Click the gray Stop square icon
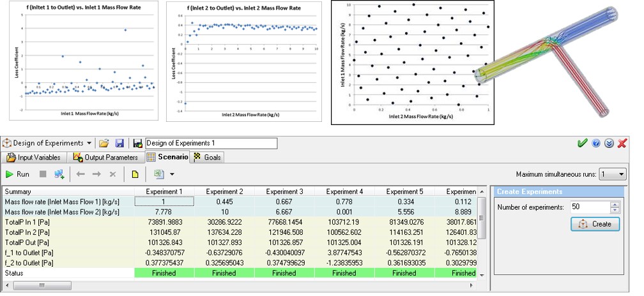Viewport: 644px width, 296px height. click(43, 174)
